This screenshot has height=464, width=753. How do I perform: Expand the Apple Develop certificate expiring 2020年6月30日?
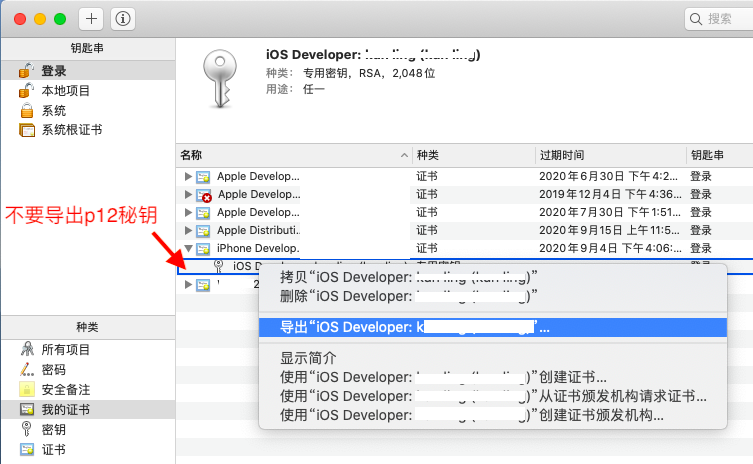[188, 176]
